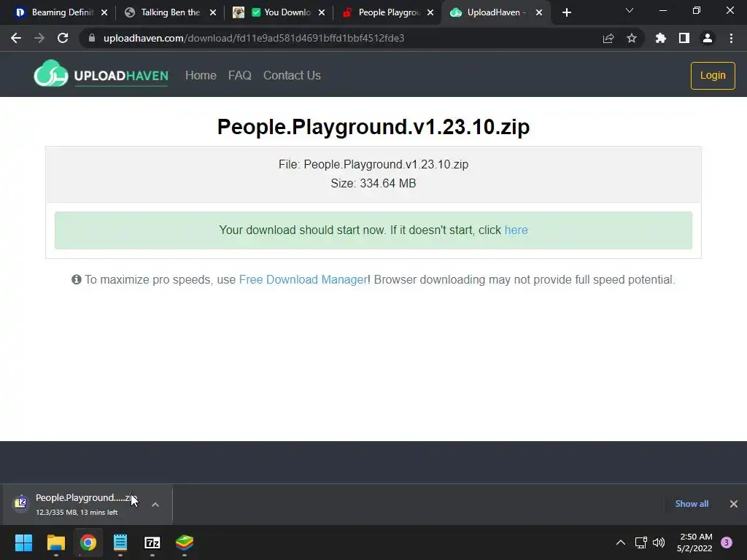The image size is (747, 560).
Task: Go to the Home nav link
Action: (x=201, y=75)
